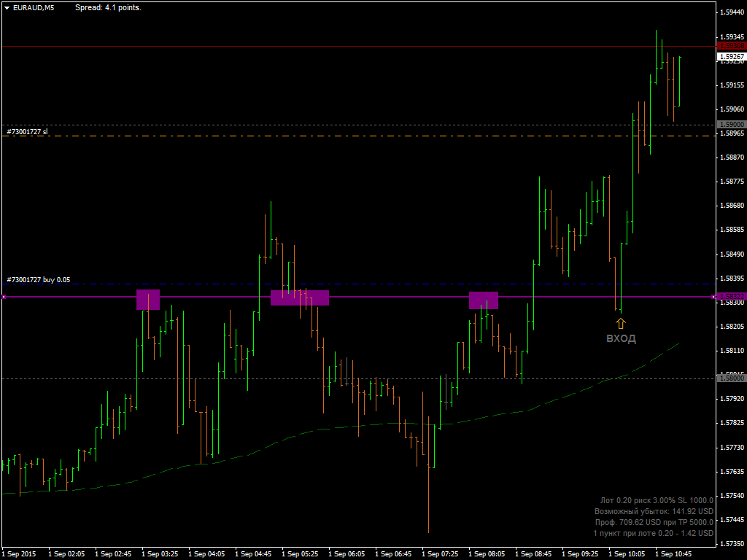This screenshot has height=560, width=747.
Task: Select the #73001727 sl order label
Action: point(27,131)
